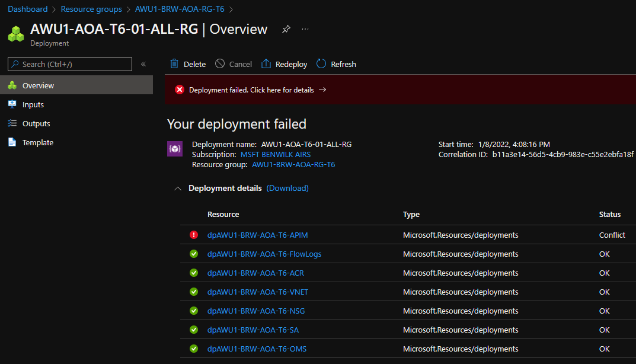The width and height of the screenshot is (636, 364).
Task: Open AWU1-BRW-AOA-RG-T6 breadcrumb
Action: [180, 9]
